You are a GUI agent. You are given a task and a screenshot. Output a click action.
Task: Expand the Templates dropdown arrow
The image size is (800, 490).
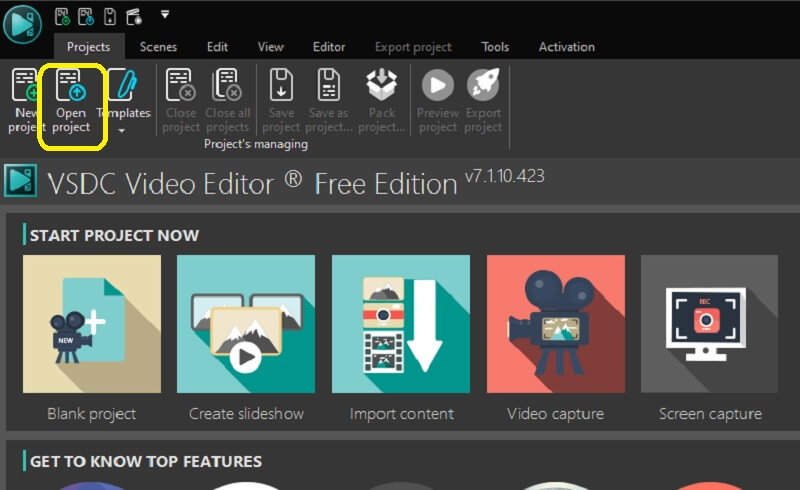click(x=122, y=130)
